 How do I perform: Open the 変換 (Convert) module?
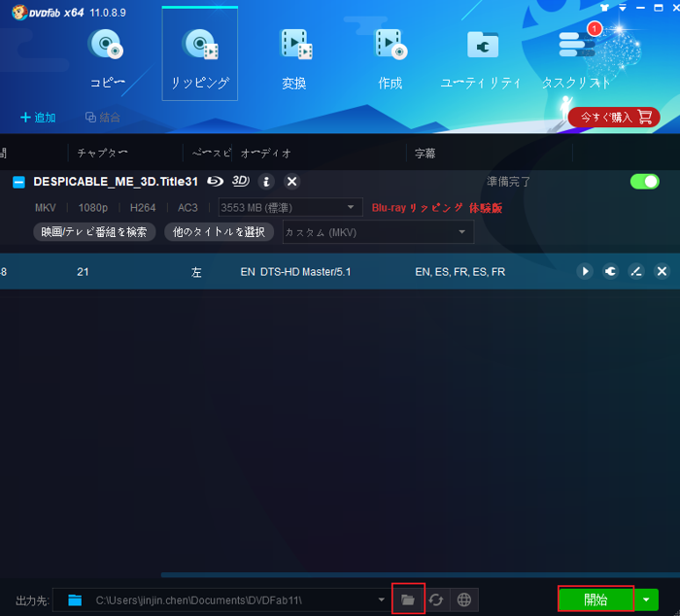294,58
